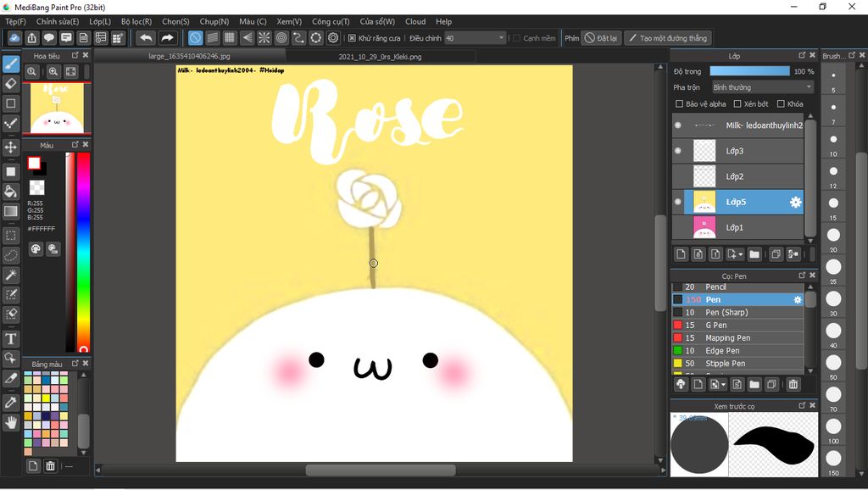Check the Khóa lock option
The image size is (868, 490).
point(781,103)
